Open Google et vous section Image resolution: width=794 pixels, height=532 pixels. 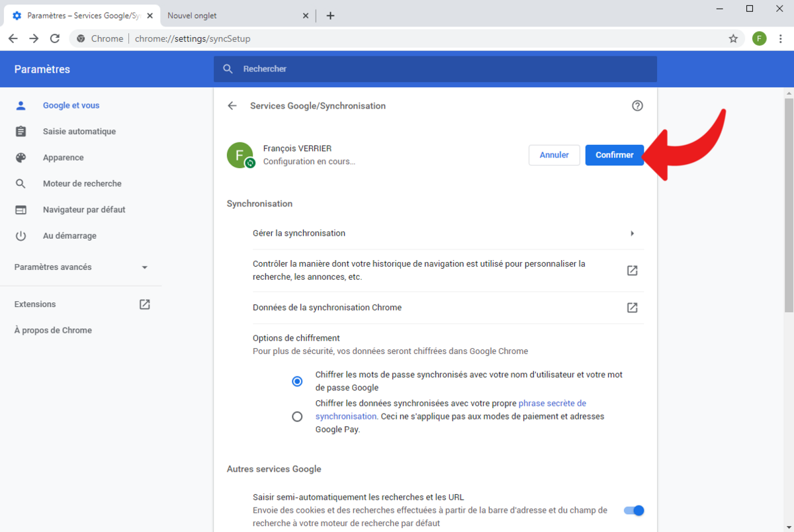(71, 105)
